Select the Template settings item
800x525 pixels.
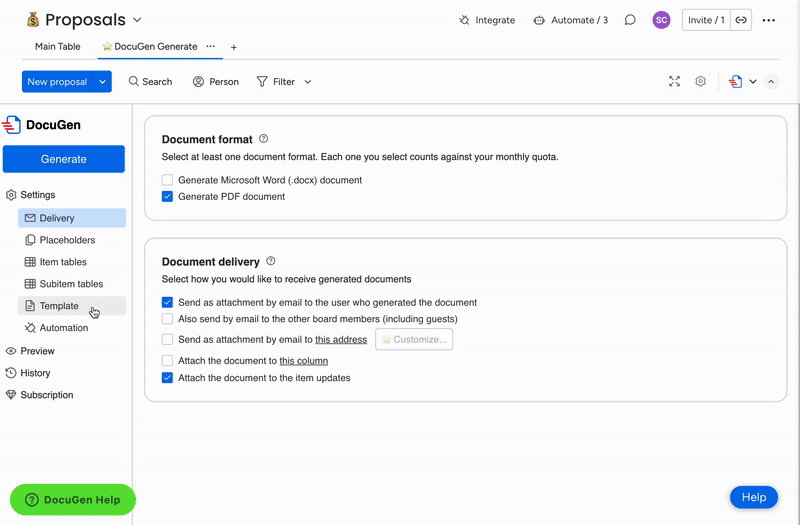tap(72, 306)
